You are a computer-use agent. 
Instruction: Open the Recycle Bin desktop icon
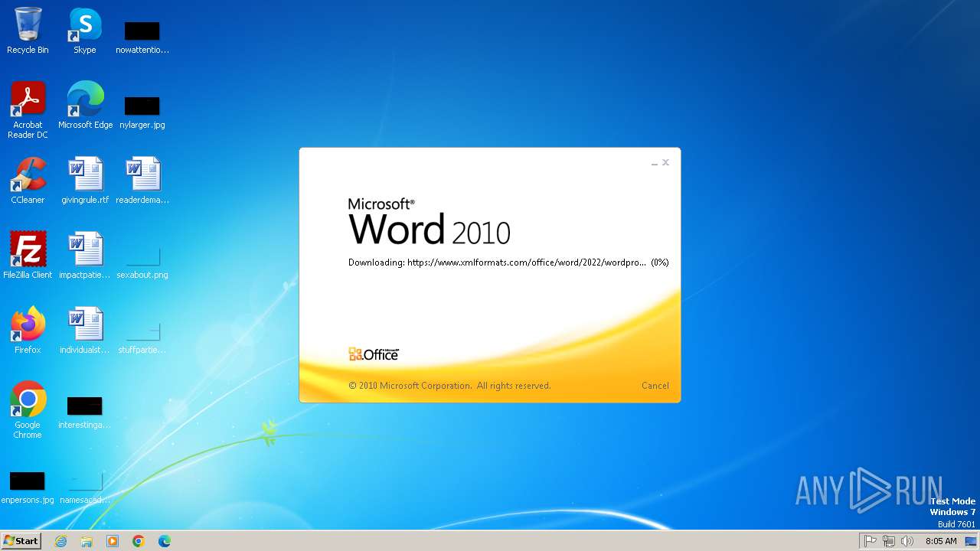pos(28,31)
